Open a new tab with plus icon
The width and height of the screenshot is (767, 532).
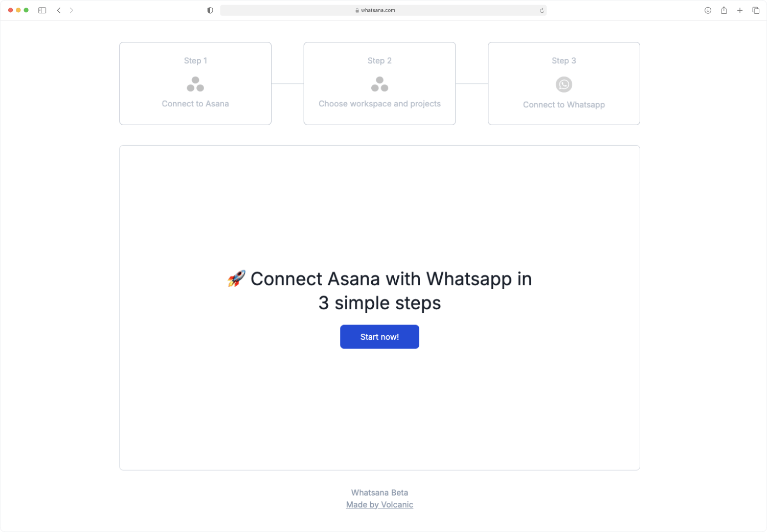(x=740, y=10)
